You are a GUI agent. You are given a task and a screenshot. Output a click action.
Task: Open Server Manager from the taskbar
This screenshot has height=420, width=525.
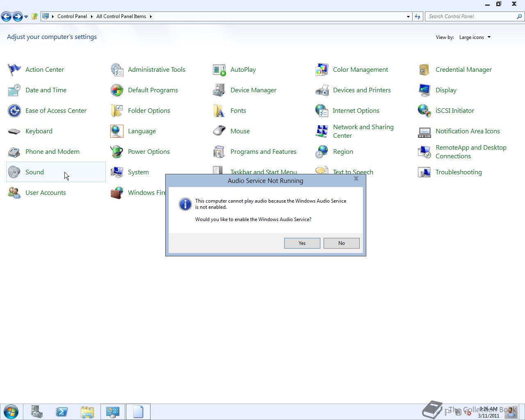37,412
